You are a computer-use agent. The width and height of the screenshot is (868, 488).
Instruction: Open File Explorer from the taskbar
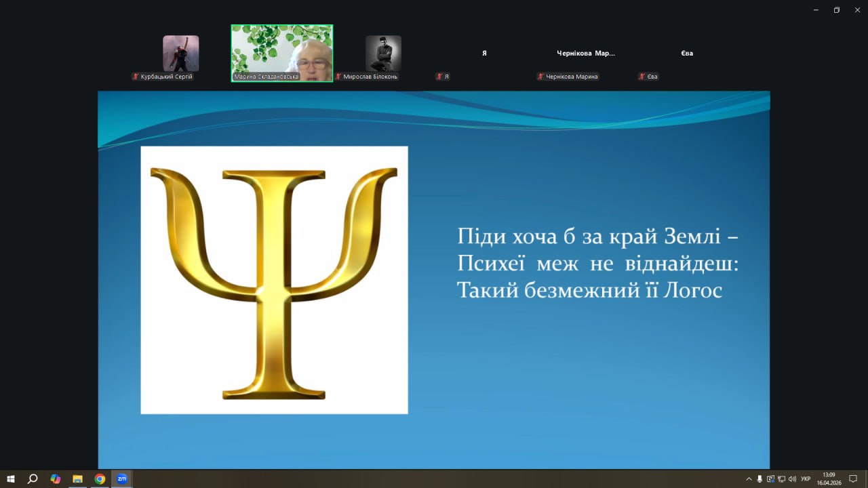77,479
